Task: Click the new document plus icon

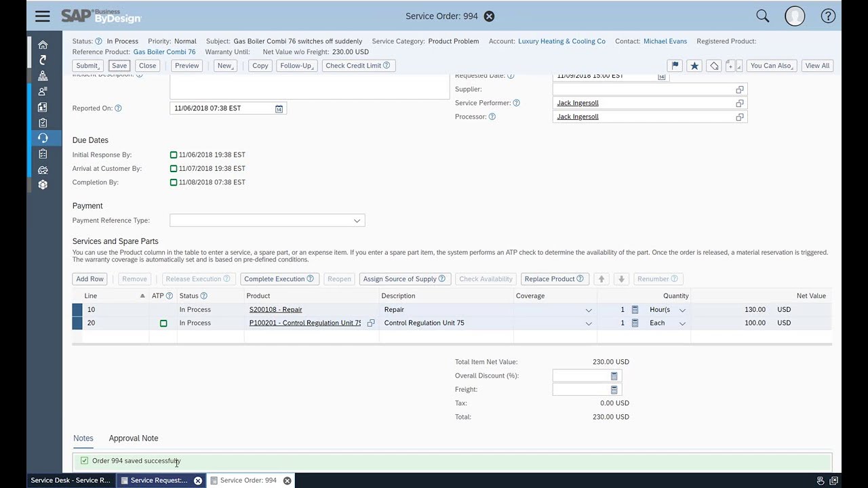Action: (732, 66)
